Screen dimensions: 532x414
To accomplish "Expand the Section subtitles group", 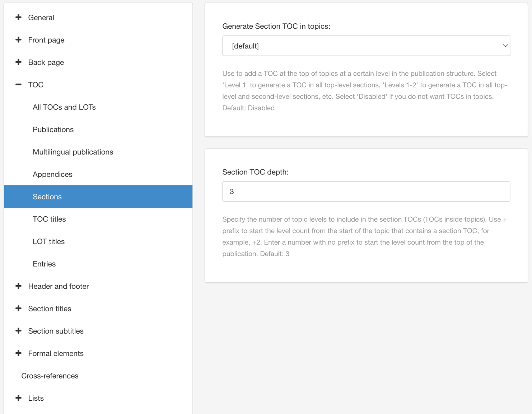I will pos(18,331).
